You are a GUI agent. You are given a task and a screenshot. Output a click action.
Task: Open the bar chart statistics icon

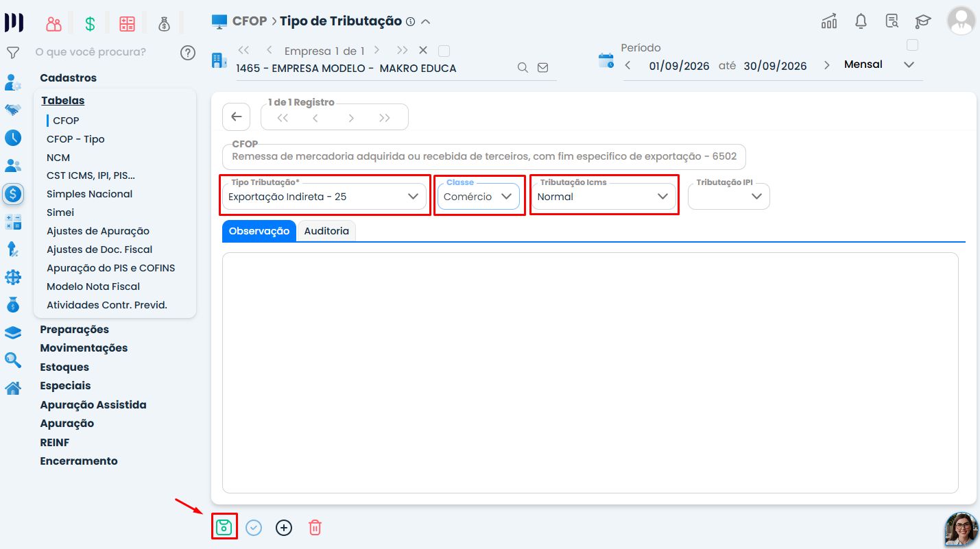tap(829, 21)
